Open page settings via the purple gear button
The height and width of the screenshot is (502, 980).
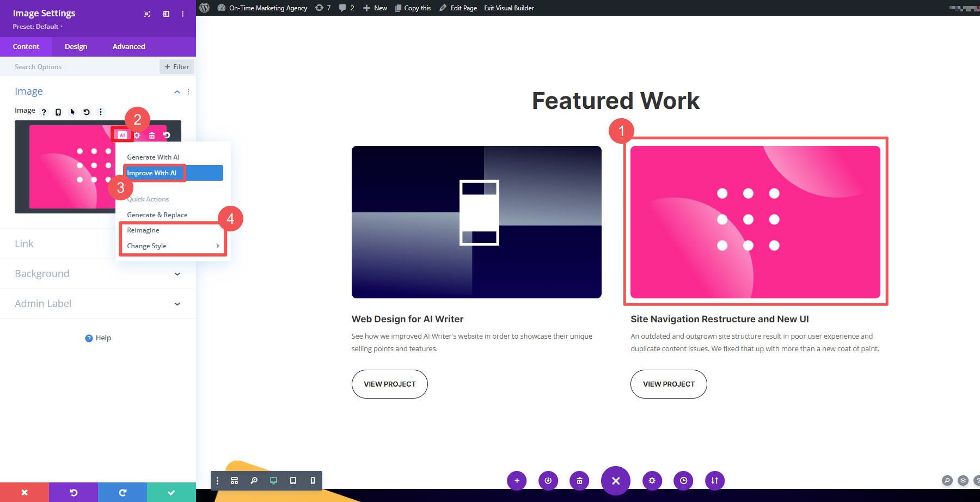coord(652,481)
